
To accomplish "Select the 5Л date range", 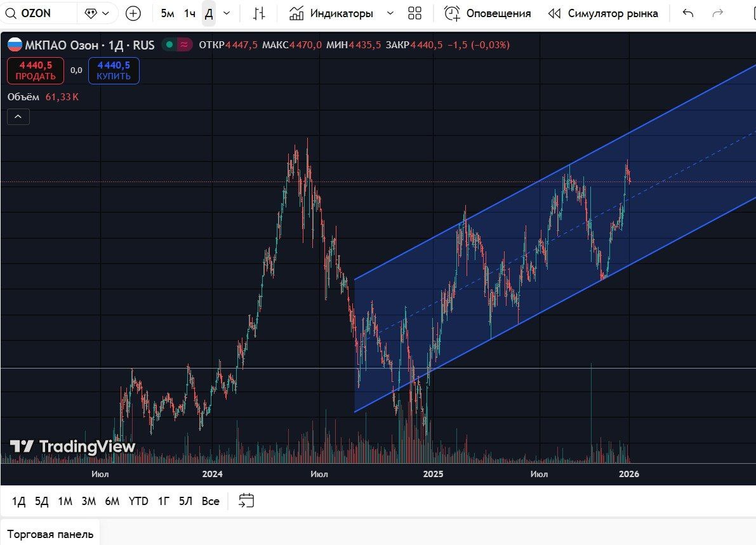I will 185,501.
